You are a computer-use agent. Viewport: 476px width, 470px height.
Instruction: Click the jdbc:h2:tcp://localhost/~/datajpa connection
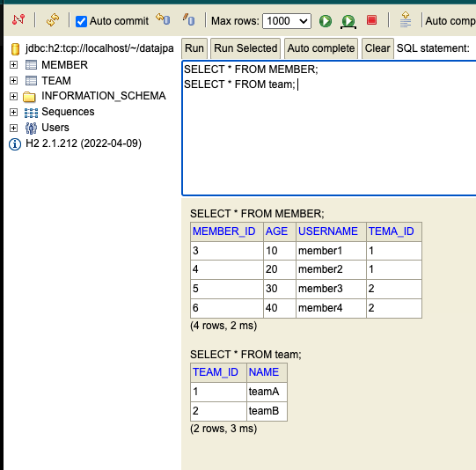99,48
